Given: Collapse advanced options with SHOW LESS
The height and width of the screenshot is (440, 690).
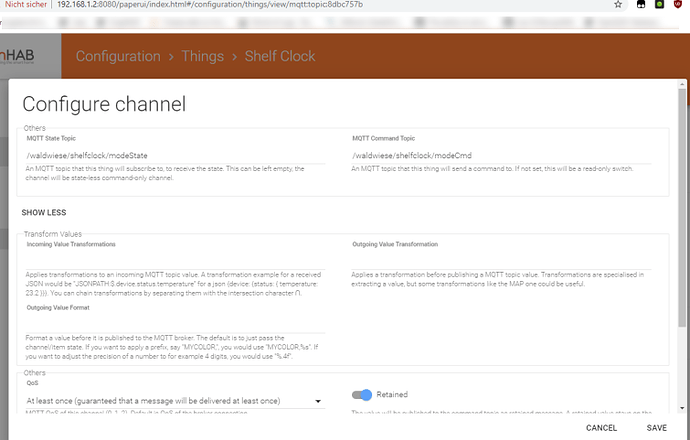Looking at the screenshot, I should (44, 213).
